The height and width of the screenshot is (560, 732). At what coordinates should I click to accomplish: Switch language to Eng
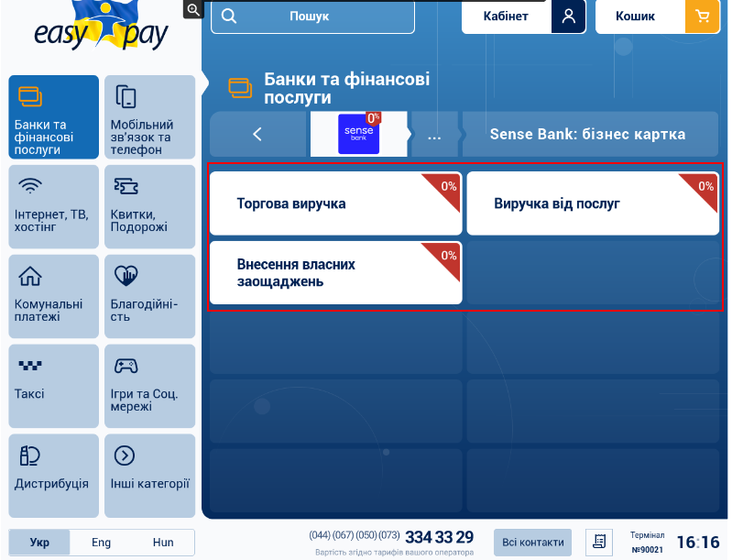point(102,543)
